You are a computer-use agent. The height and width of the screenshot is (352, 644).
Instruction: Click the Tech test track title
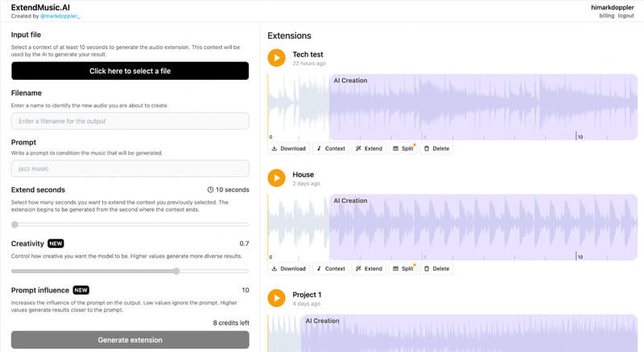(x=308, y=54)
